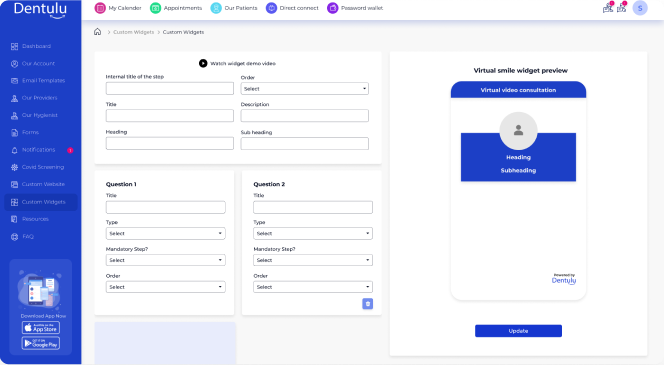This screenshot has height=365, width=664.
Task: Click the Update button
Action: (x=518, y=331)
